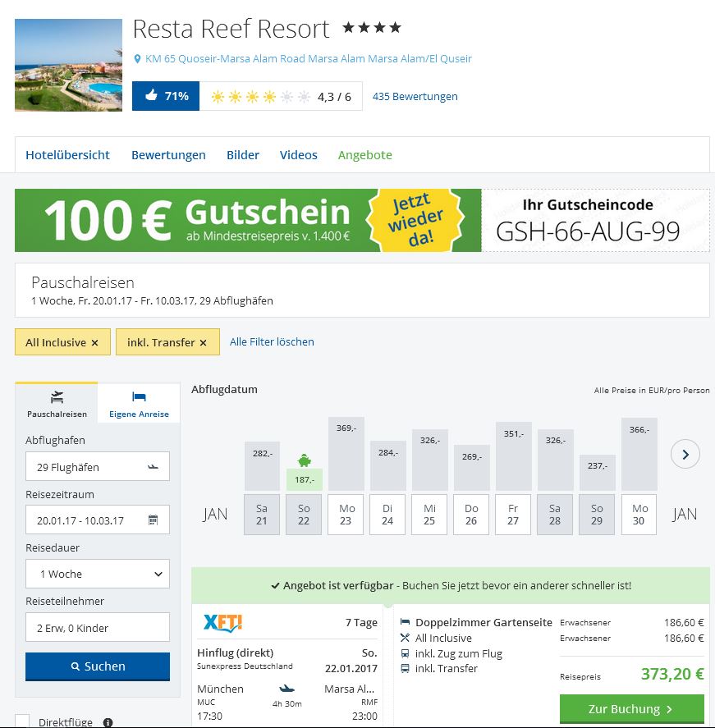Enable the Direktflüge checkbox
The height and width of the screenshot is (728, 715).
(22, 722)
